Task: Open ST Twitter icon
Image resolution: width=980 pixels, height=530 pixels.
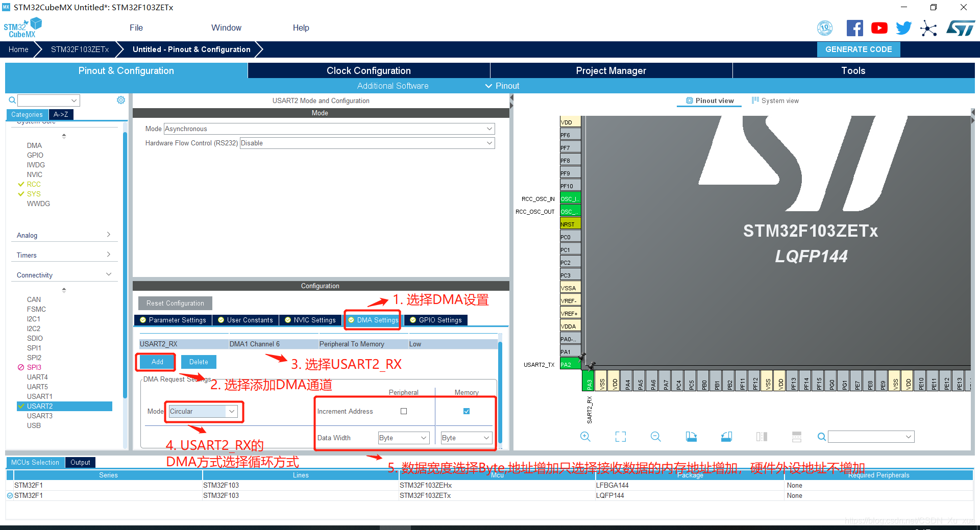Action: [903, 28]
